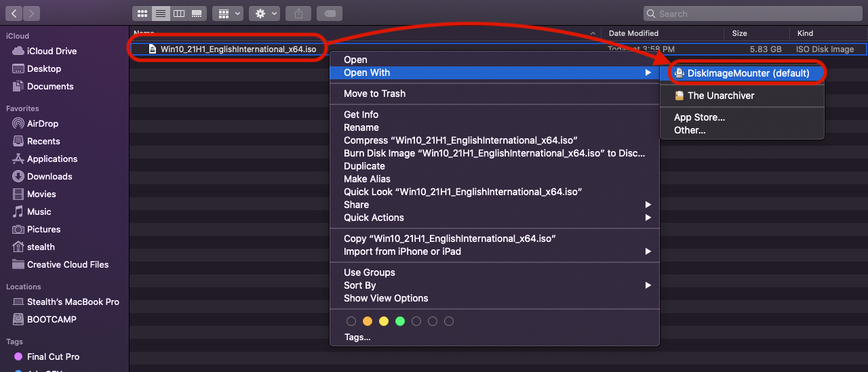Select Burn Disk Image to Disc…
The height and width of the screenshot is (372, 868).
pyautogui.click(x=494, y=153)
